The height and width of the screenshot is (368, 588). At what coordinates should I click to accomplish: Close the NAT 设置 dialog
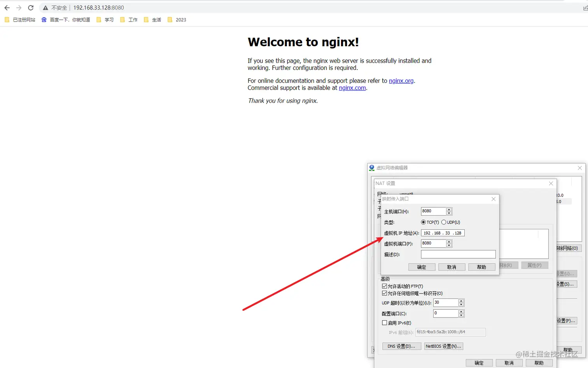pyautogui.click(x=551, y=183)
